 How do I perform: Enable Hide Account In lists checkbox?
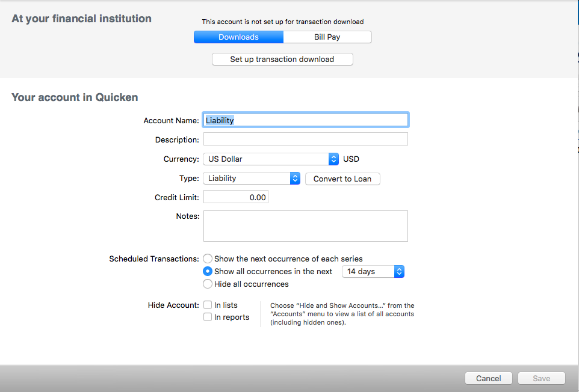click(x=208, y=305)
